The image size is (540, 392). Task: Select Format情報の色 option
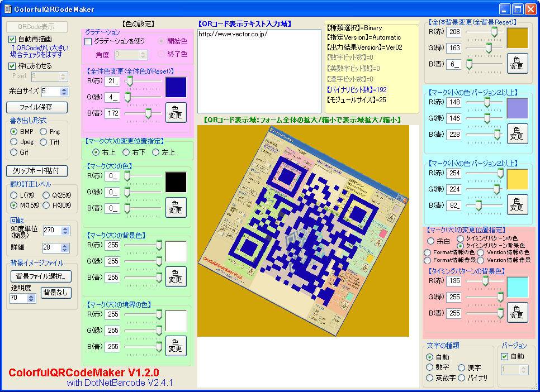coord(428,252)
